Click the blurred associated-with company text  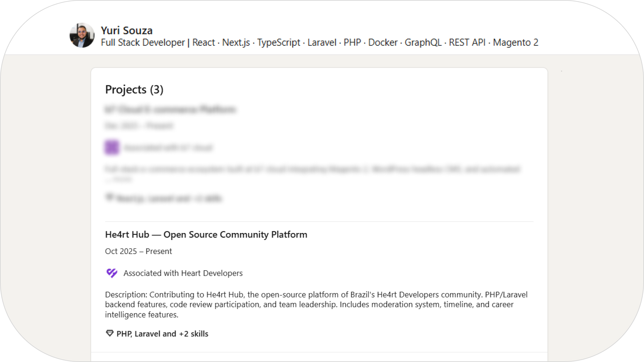(168, 148)
